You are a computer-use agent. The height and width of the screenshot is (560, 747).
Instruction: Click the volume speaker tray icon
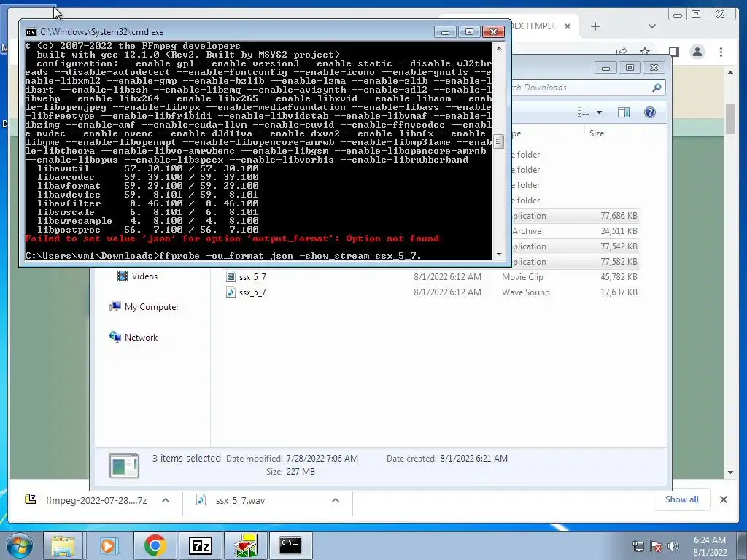(673, 546)
